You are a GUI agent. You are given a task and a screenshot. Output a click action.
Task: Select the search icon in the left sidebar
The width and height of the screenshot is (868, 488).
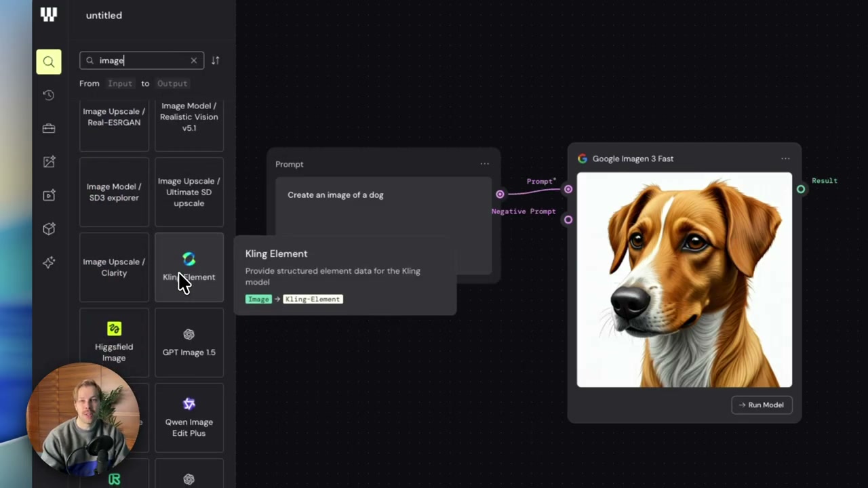coord(49,62)
